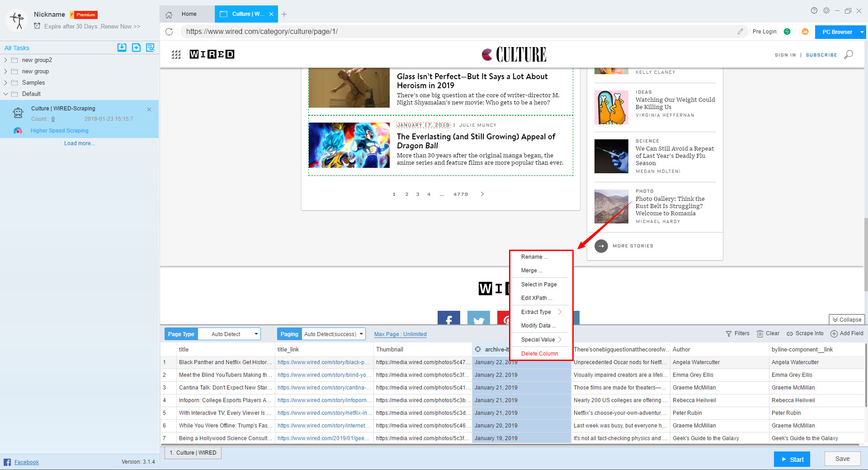Open Special Value submenu
Viewport: 868px width, 470px height.
point(541,340)
